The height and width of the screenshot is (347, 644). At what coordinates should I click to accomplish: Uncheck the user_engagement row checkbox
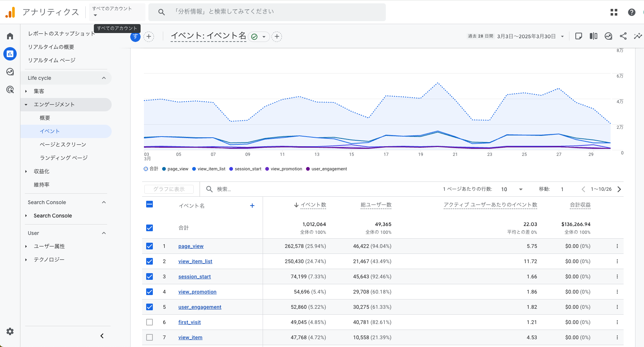[149, 307]
